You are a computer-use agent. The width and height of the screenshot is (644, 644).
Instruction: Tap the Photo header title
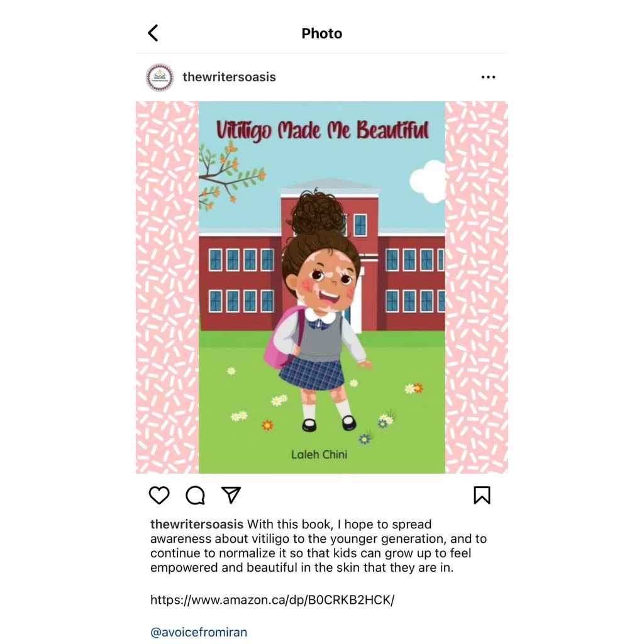[x=321, y=33]
